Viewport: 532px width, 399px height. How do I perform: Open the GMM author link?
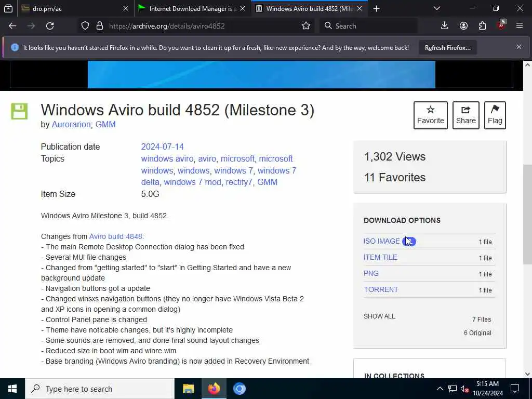[105, 125]
